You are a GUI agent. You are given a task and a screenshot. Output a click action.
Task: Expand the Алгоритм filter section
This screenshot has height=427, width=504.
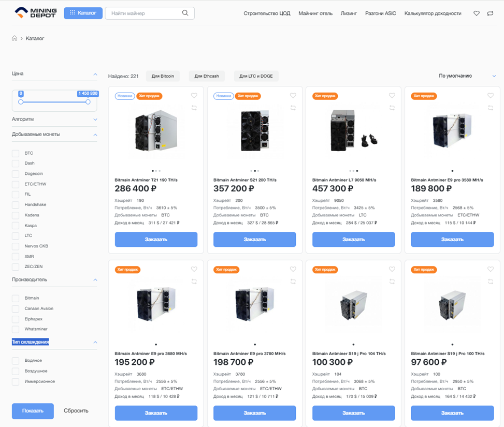click(x=95, y=120)
